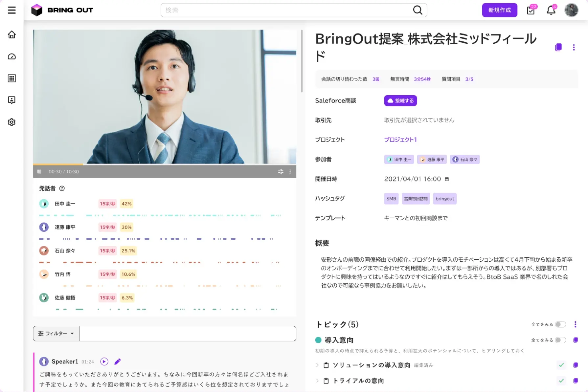The width and height of the screenshot is (588, 392).
Task: Open settings gear in sidebar
Action: click(x=12, y=122)
